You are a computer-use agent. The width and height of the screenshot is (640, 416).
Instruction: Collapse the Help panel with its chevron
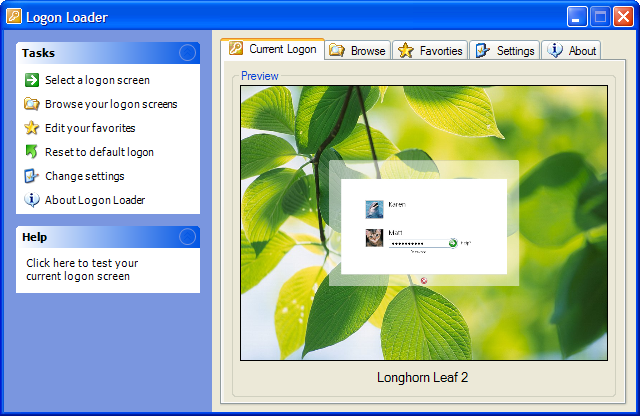point(187,237)
